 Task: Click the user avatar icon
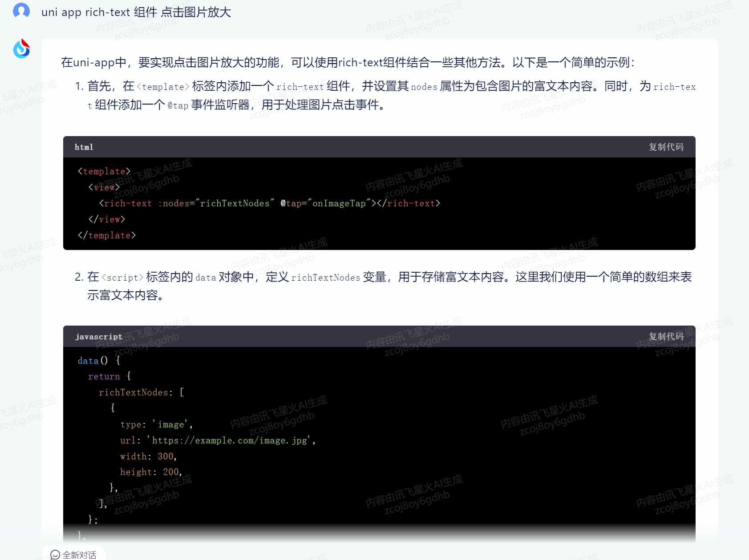(21, 11)
